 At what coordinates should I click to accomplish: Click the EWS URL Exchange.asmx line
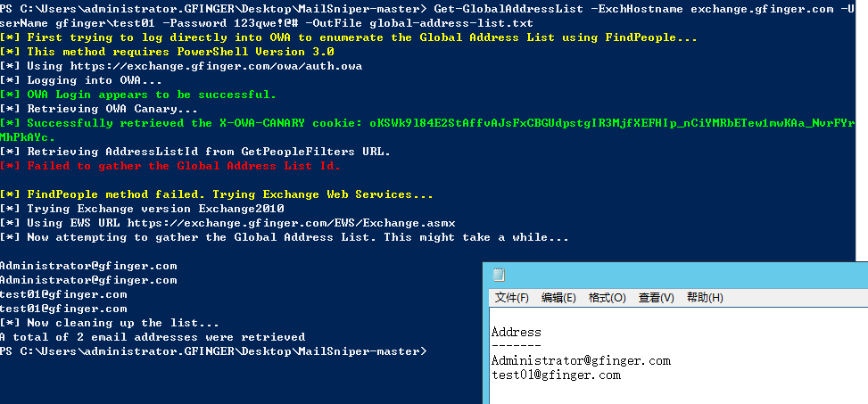click(x=227, y=223)
